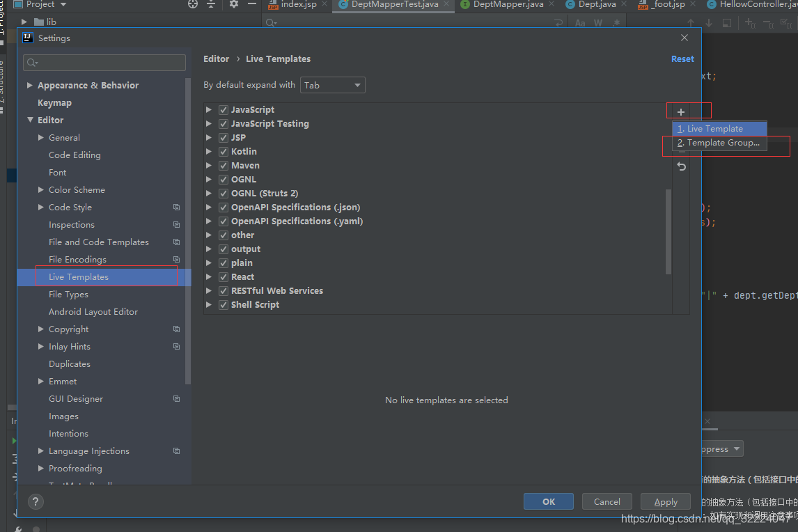Toggle the JavaScript Testing checkbox
The image size is (798, 532).
point(224,124)
